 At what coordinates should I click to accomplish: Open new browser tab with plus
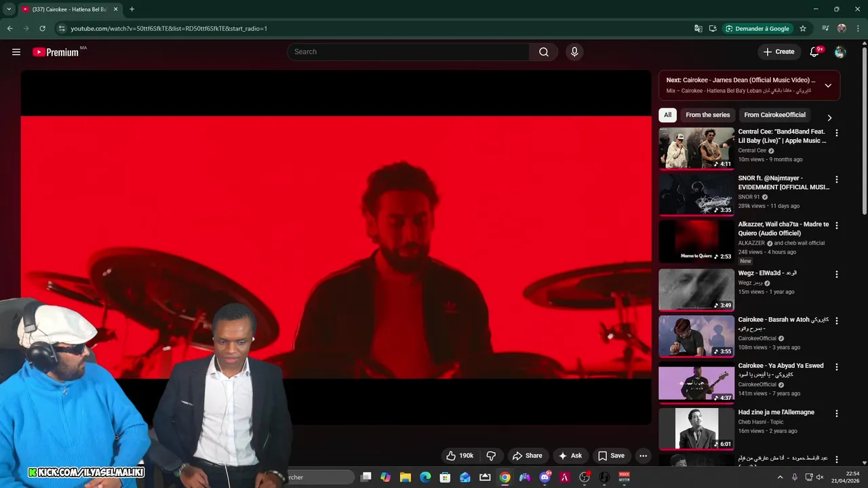pyautogui.click(x=132, y=9)
